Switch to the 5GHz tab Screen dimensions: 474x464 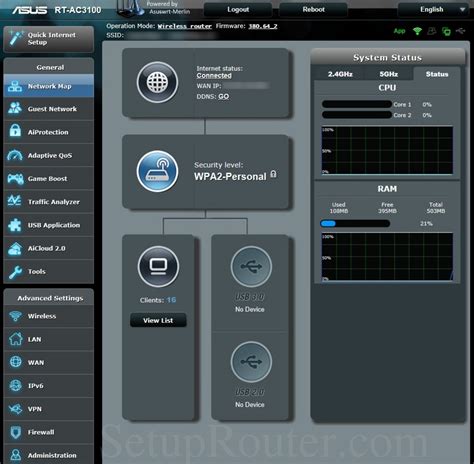(x=389, y=74)
